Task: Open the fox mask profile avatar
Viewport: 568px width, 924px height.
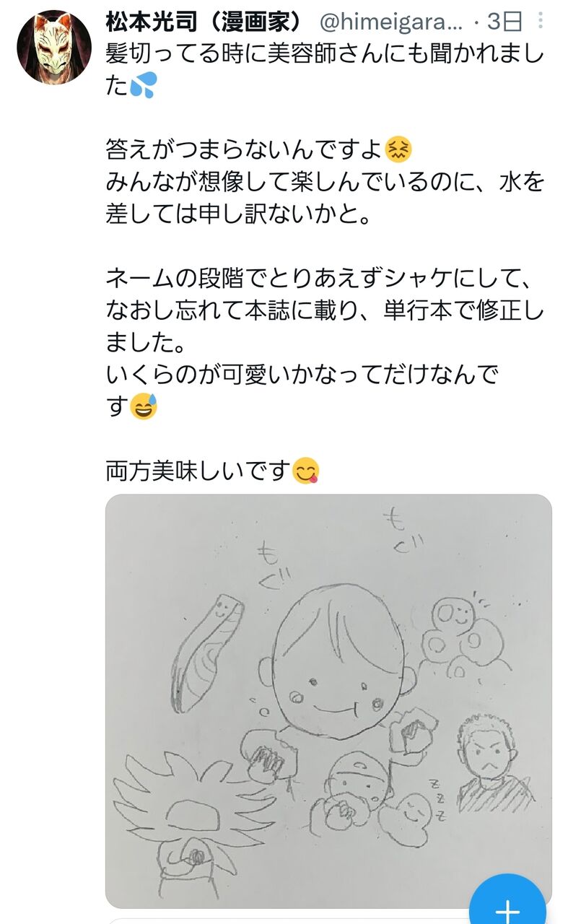Action: (53, 47)
